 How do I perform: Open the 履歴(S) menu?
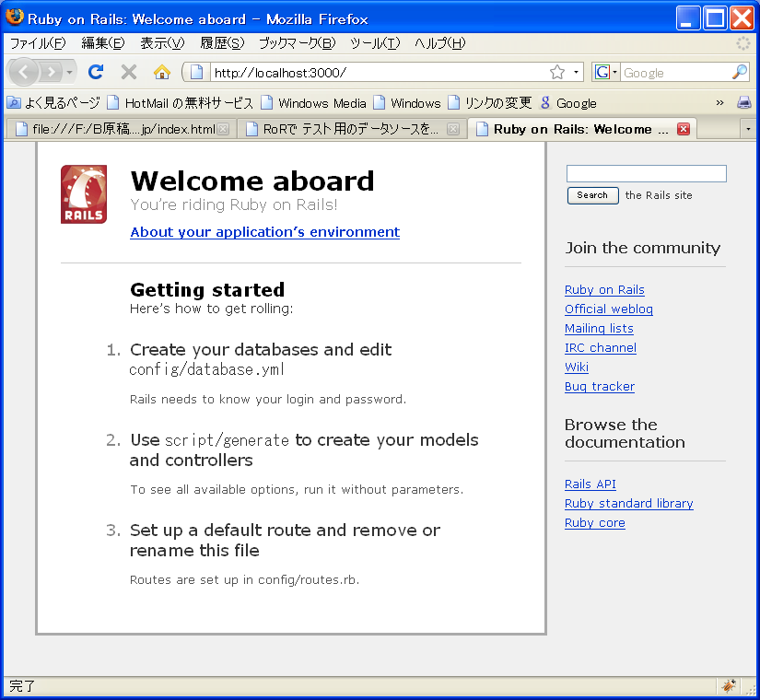pyautogui.click(x=222, y=43)
